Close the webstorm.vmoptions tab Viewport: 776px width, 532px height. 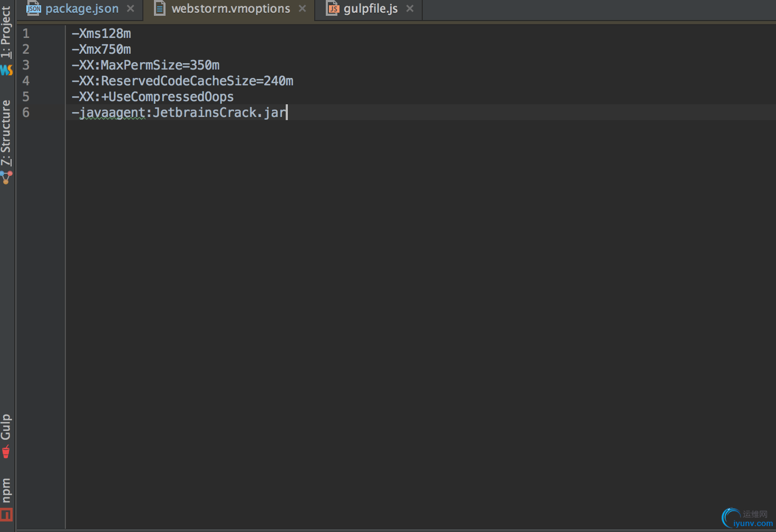point(302,9)
